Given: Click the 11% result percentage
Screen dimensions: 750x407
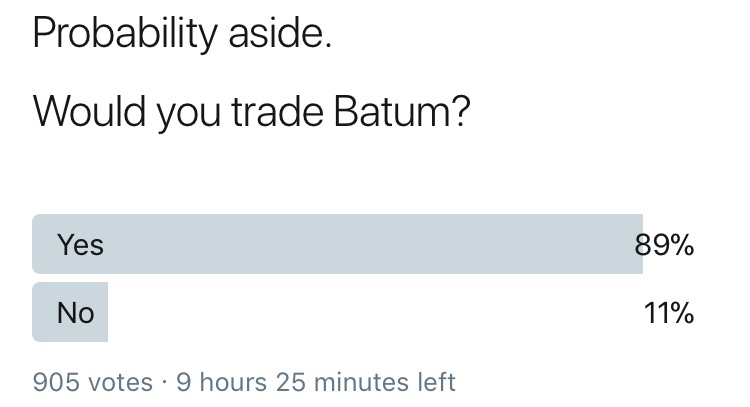Looking at the screenshot, I should (669, 313).
